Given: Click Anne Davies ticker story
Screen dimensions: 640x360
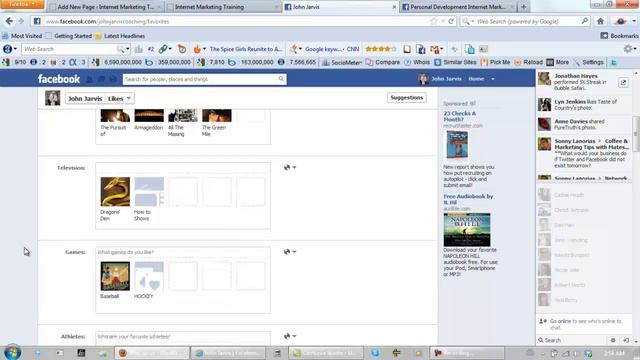Looking at the screenshot, I should 584,124.
